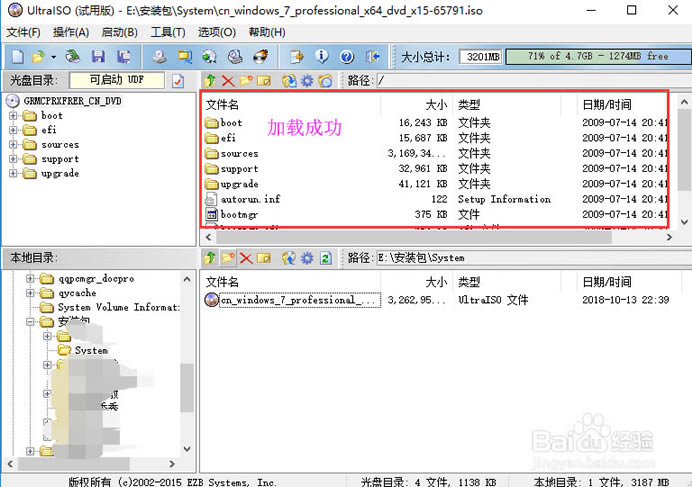Viewport: 692px width, 487px height.
Task: Click the Exit door toolbar icon
Action: [x=372, y=57]
